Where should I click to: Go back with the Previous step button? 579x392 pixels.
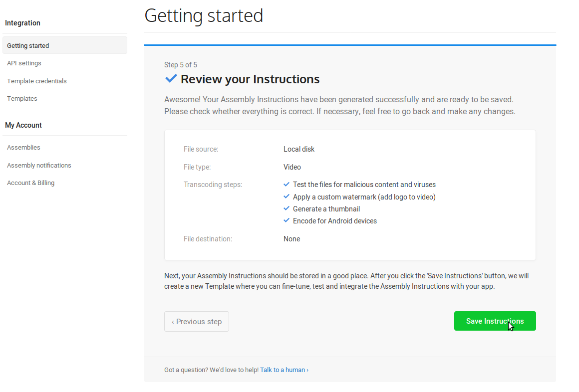197,322
